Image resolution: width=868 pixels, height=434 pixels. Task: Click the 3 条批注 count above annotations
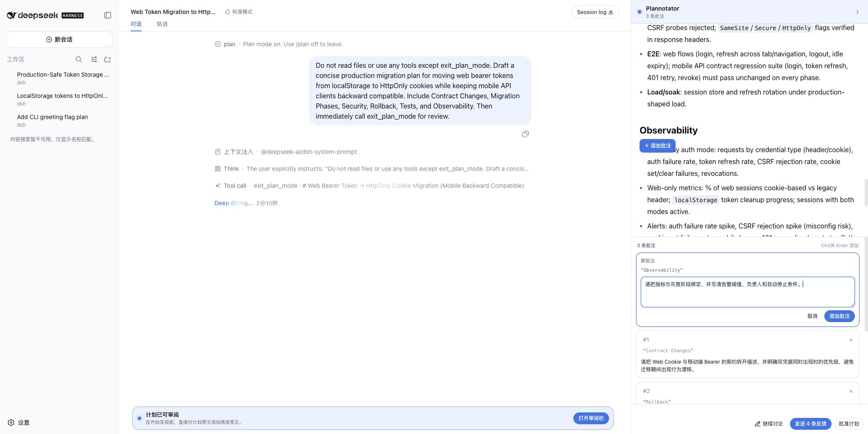646,245
